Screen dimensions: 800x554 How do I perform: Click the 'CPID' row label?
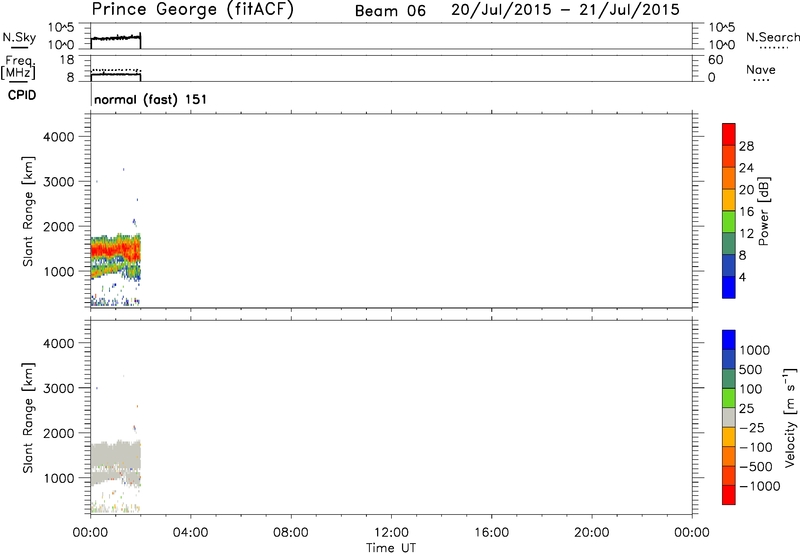[21, 95]
